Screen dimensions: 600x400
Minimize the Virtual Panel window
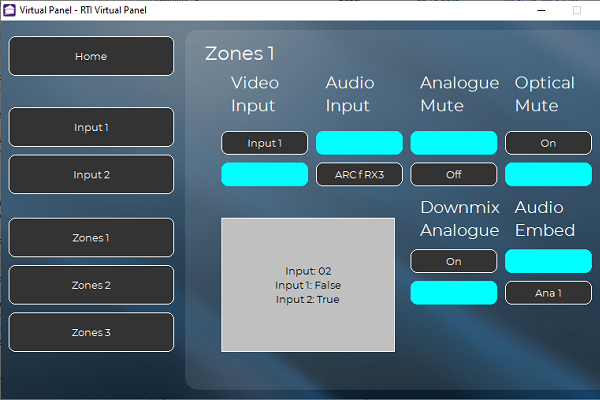pyautogui.click(x=541, y=10)
